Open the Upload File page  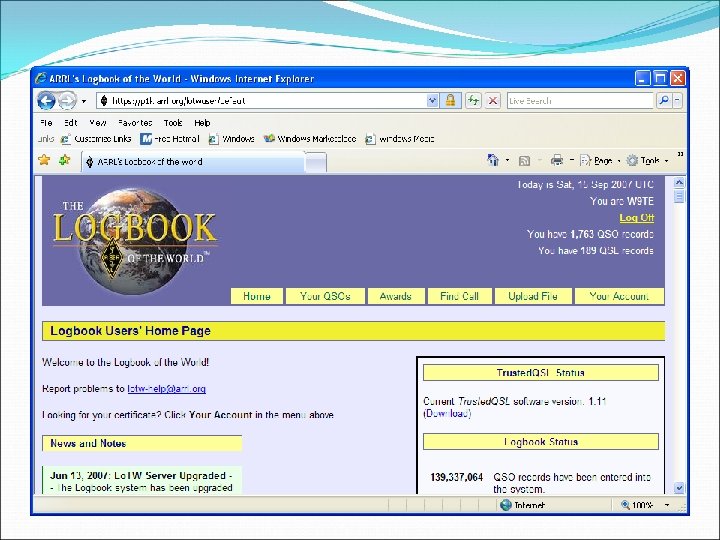533,296
